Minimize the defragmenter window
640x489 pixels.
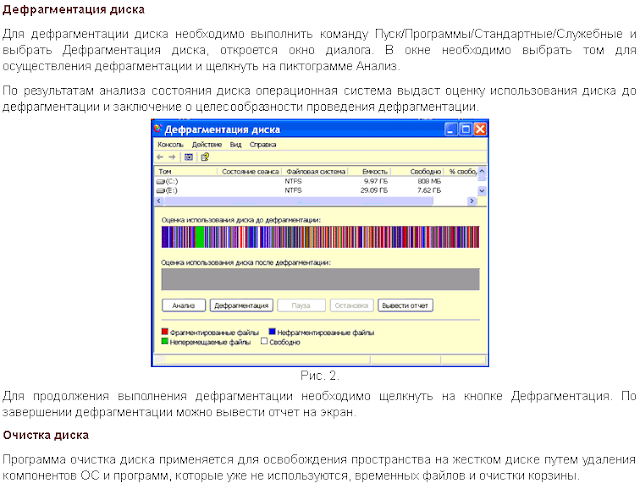451,129
